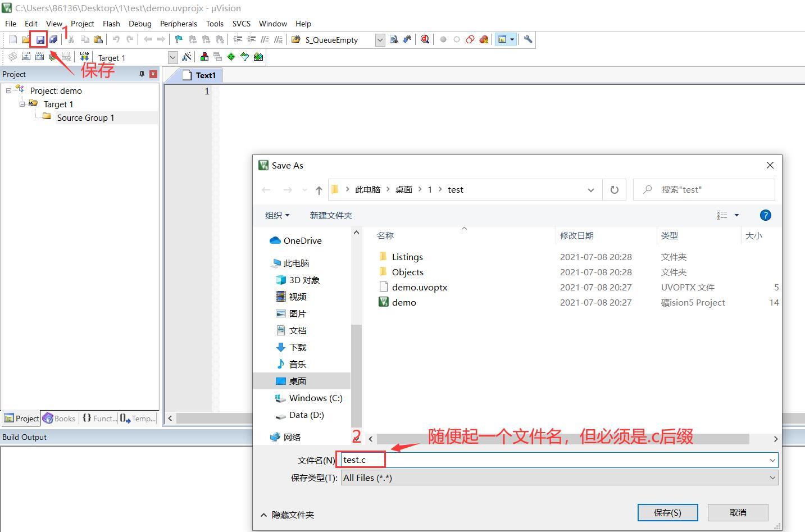This screenshot has height=532, width=805.
Task: Open the Peripherals menu
Action: 179,24
